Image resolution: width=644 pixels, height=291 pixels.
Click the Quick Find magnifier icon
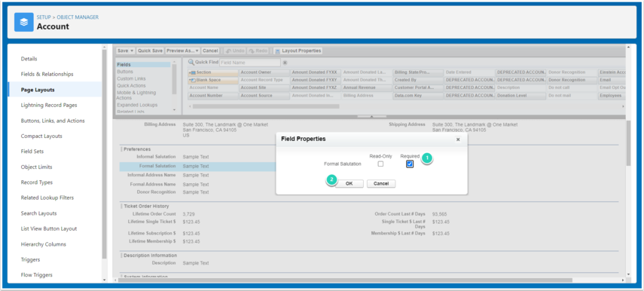point(191,63)
